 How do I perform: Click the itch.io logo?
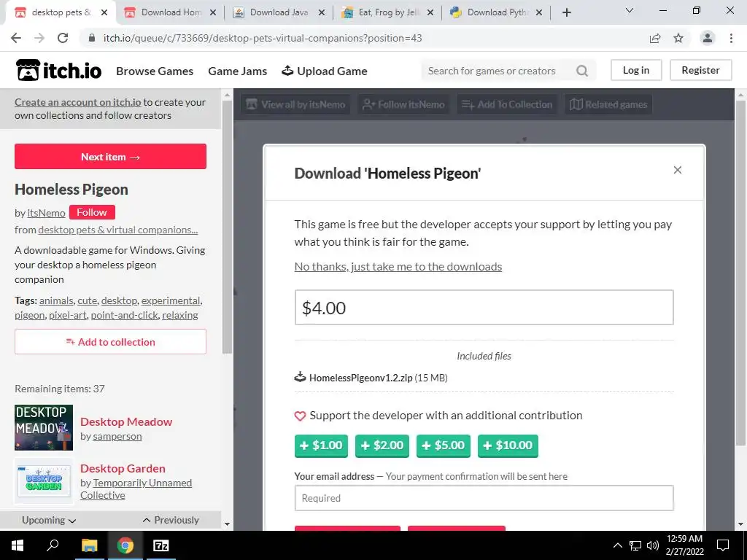[58, 71]
